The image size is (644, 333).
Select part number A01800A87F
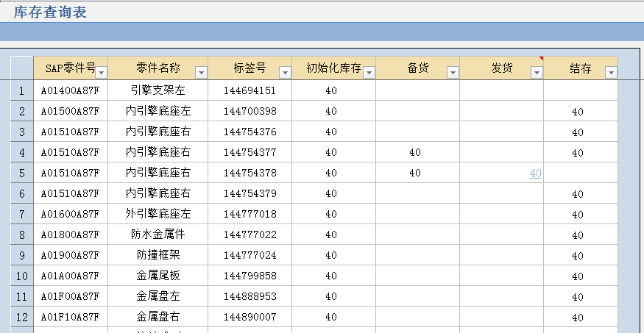[x=70, y=234]
